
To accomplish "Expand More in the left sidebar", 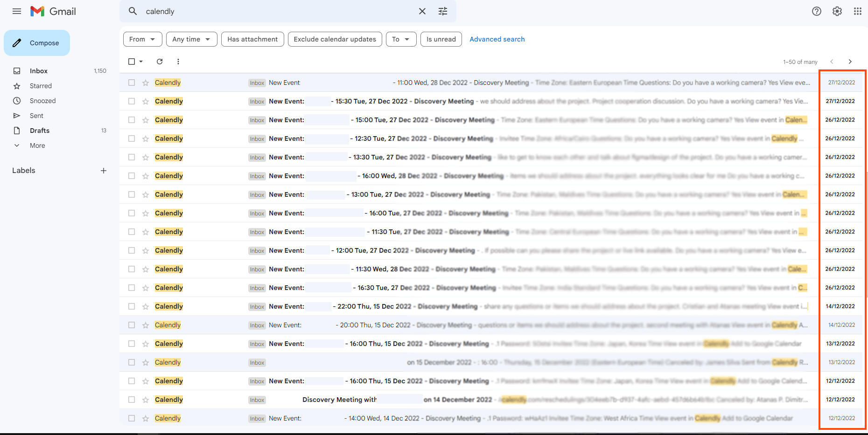I will point(37,145).
